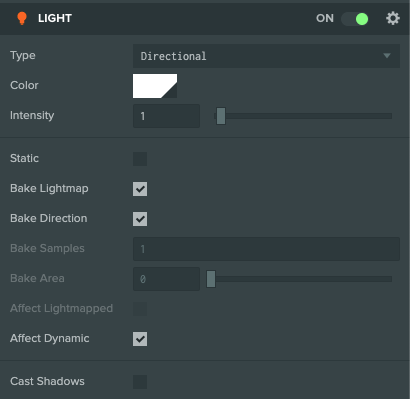
Task: Uncheck the Affect Dynamic checkbox
Action: pos(140,339)
